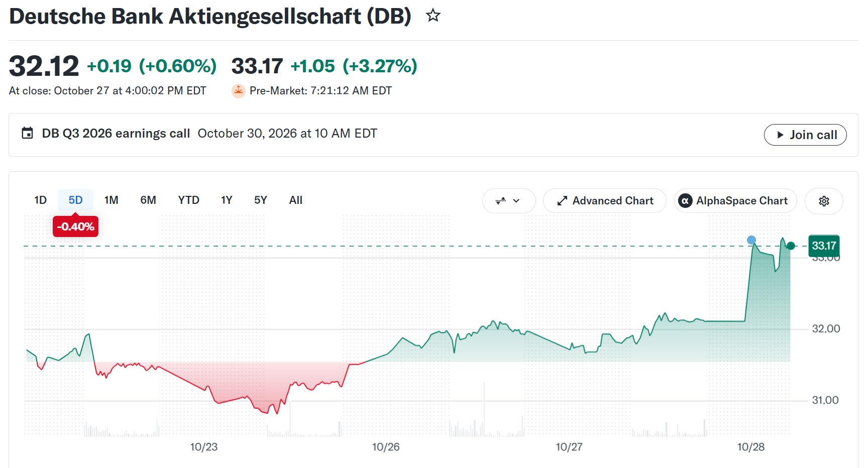Click the Pre-Market 7:21:12 AM timestamp
This screenshot has width=868, height=468.
coord(320,90)
